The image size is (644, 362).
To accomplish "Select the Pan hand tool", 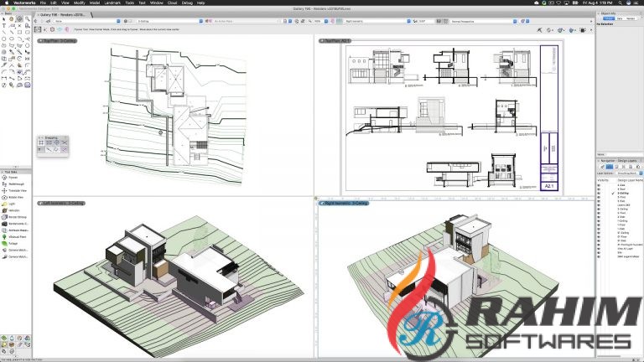I will [12, 19].
